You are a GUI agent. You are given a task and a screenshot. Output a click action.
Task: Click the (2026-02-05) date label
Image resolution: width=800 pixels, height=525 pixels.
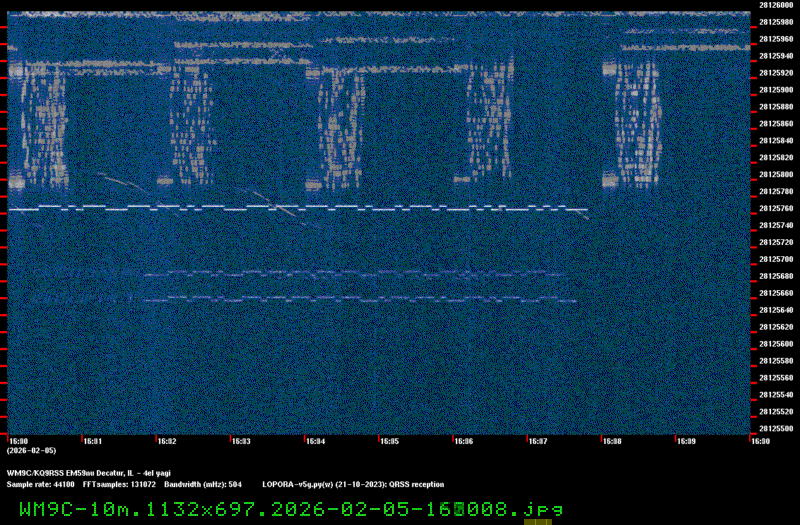pyautogui.click(x=31, y=451)
